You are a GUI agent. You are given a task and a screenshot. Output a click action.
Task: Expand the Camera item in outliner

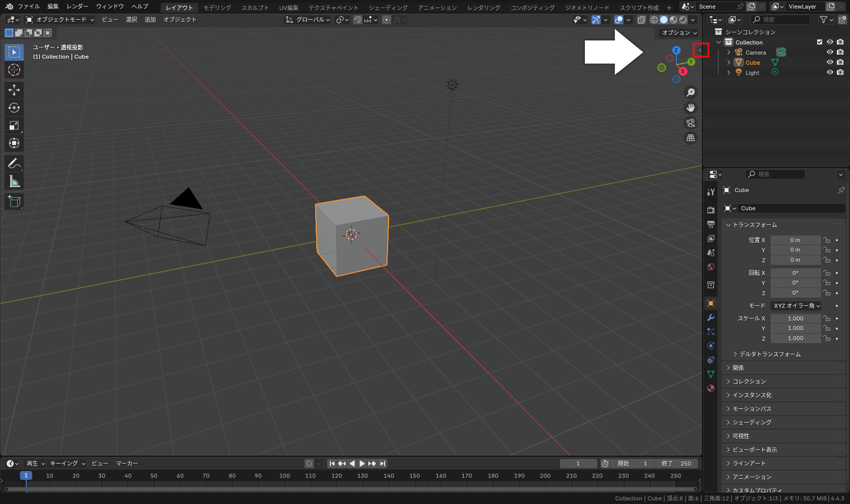(x=729, y=53)
